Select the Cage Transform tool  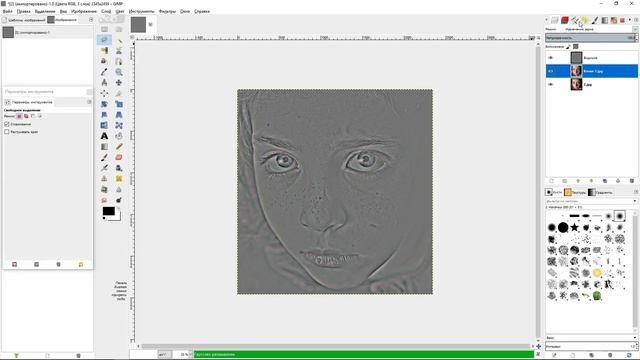point(119,125)
